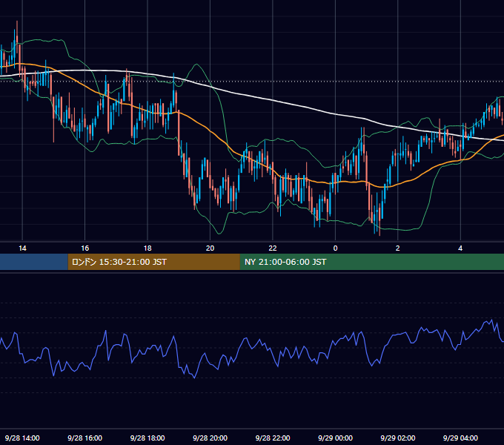Select the "9/29 02:00" date label

(397, 438)
